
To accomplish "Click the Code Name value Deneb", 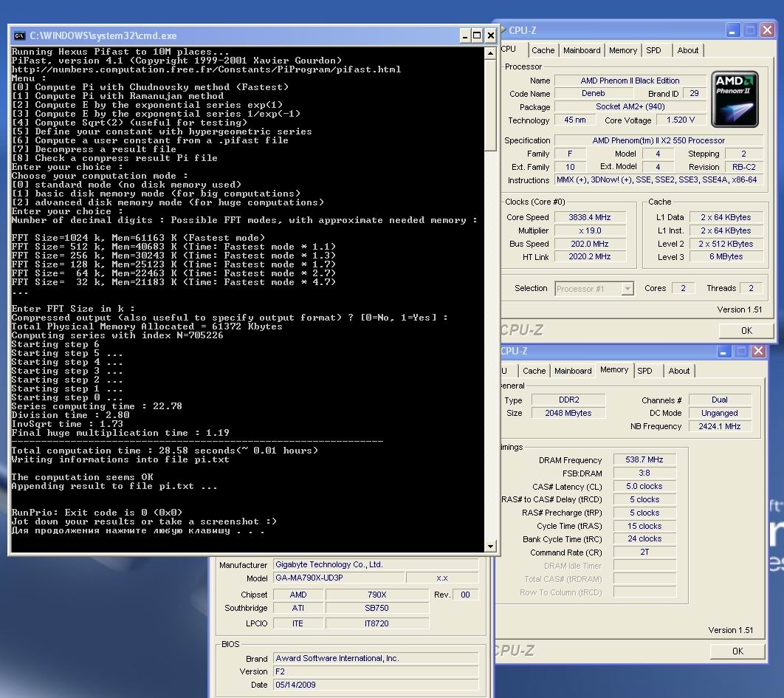I will coord(594,94).
